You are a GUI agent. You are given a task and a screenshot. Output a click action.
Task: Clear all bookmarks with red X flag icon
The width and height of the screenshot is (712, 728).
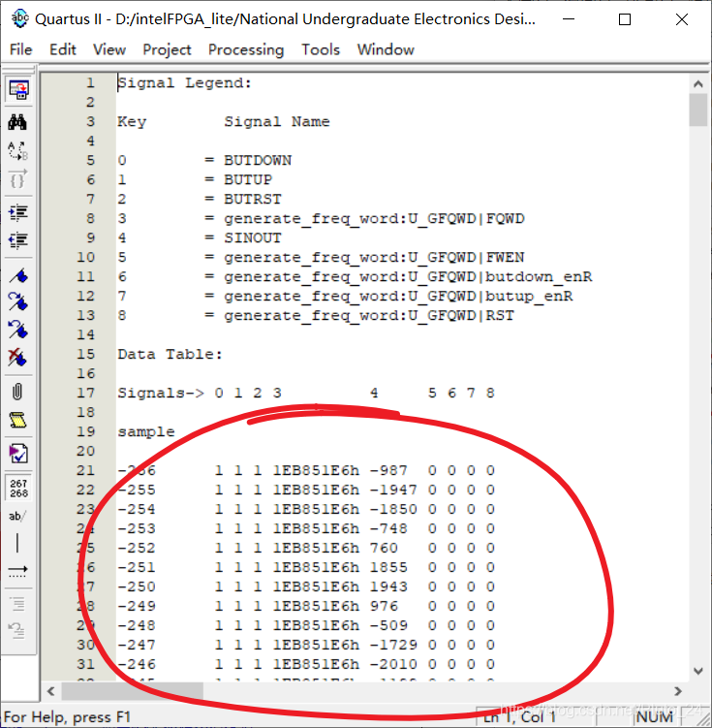coord(17,358)
